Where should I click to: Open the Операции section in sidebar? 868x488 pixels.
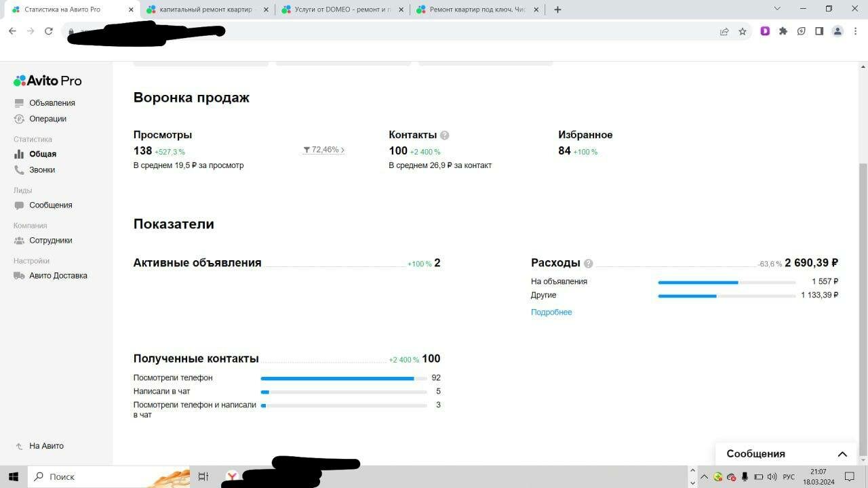point(48,119)
